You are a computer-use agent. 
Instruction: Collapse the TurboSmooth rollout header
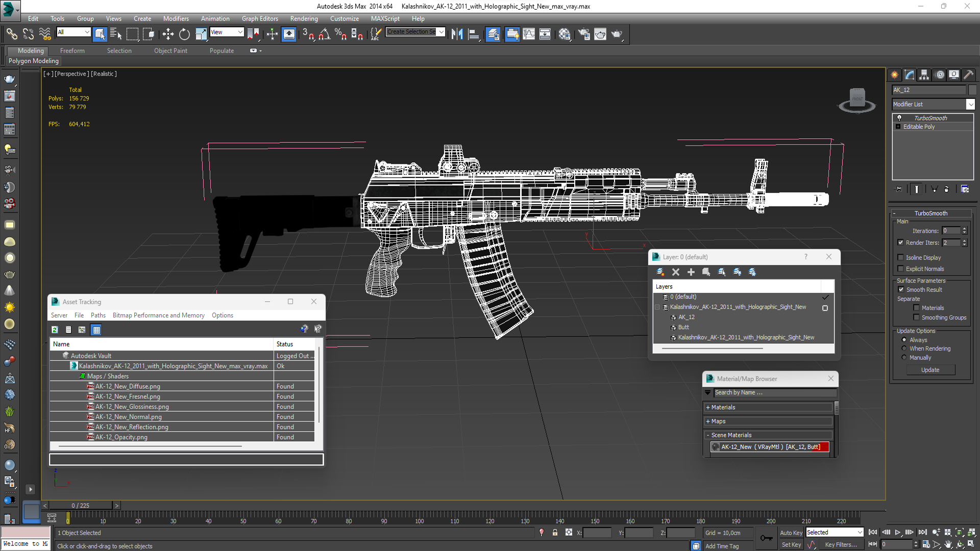pyautogui.click(x=931, y=213)
